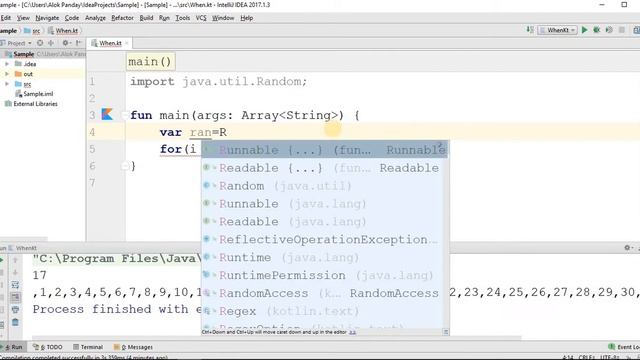Open the Run menu
This screenshot has height=360, width=640.
[164, 18]
